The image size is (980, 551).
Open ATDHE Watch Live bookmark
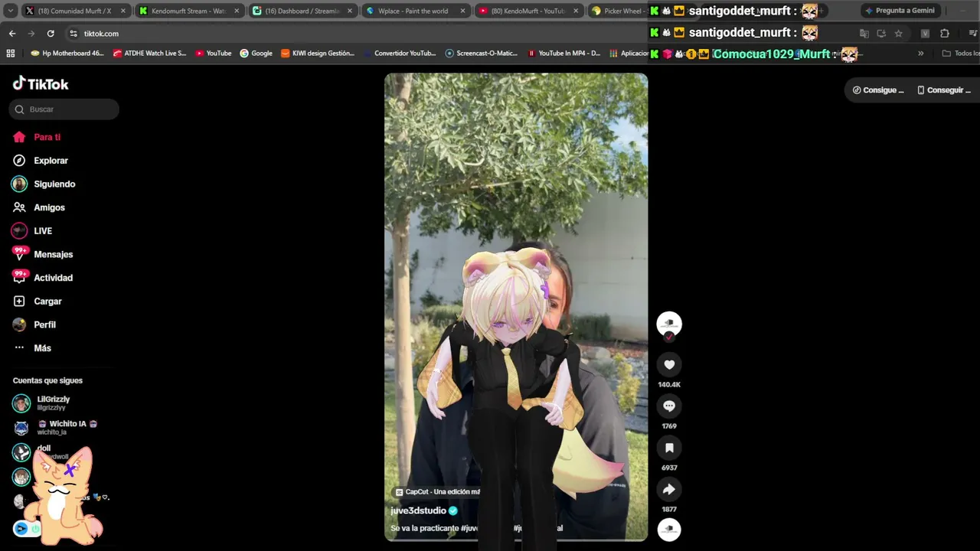click(149, 54)
